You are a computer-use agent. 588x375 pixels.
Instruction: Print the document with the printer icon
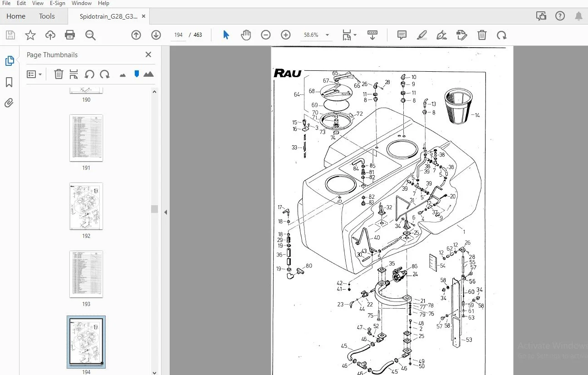69,35
